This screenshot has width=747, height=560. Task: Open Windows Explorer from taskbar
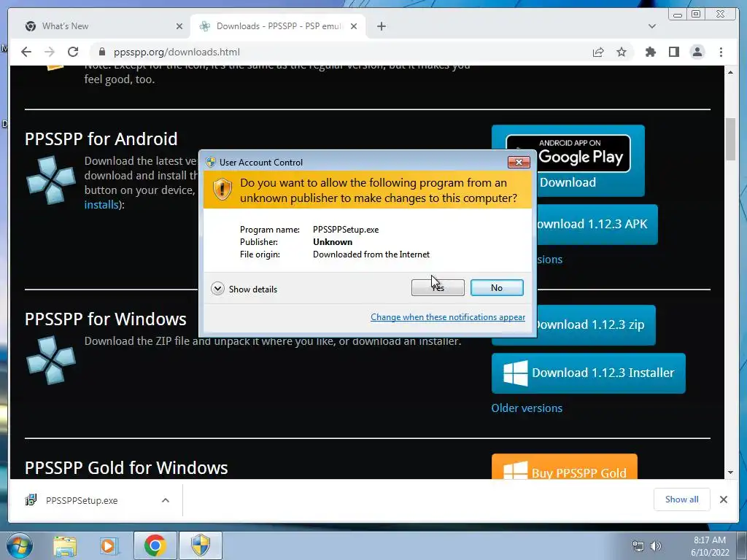click(x=65, y=545)
